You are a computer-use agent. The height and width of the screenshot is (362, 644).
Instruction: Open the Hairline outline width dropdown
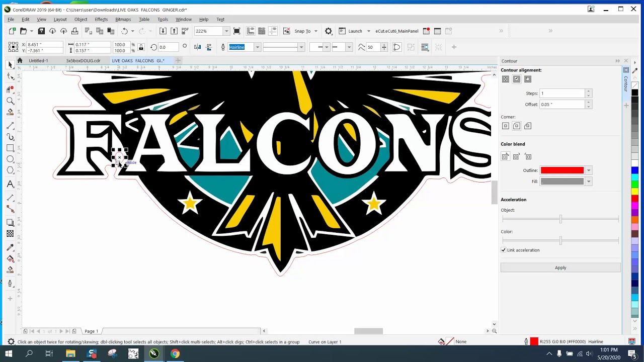(x=257, y=47)
